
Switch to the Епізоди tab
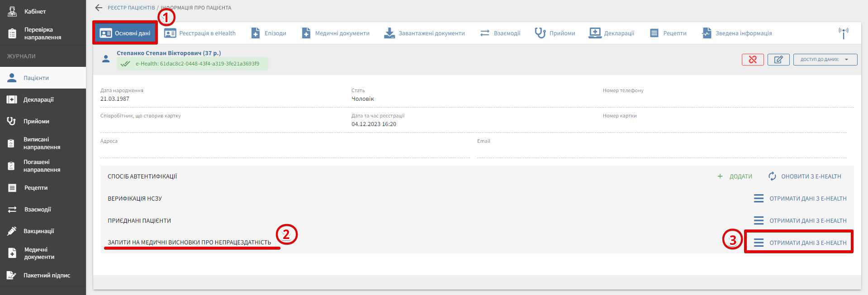click(269, 33)
